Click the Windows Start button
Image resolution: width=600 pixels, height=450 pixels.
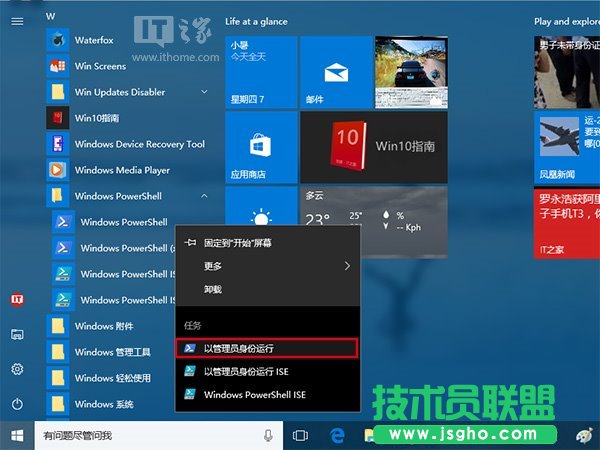tap(17, 435)
